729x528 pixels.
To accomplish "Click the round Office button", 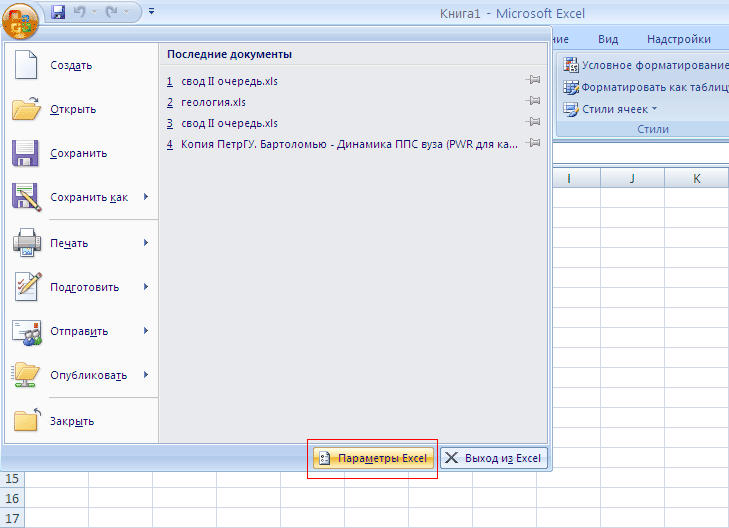I will 20,21.
